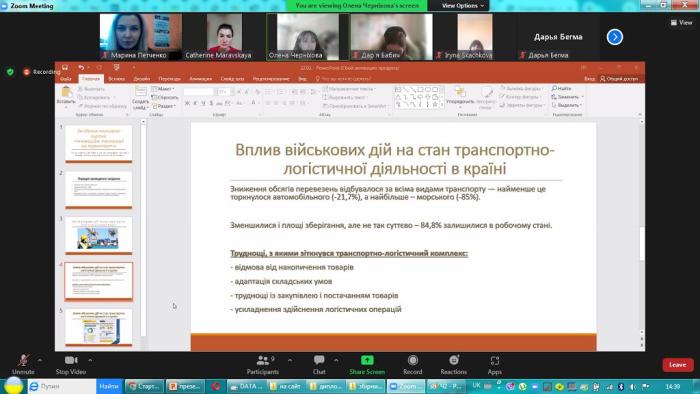This screenshot has height=394, width=700.
Task: Show next participants with the blue arrow
Action: coord(615,37)
